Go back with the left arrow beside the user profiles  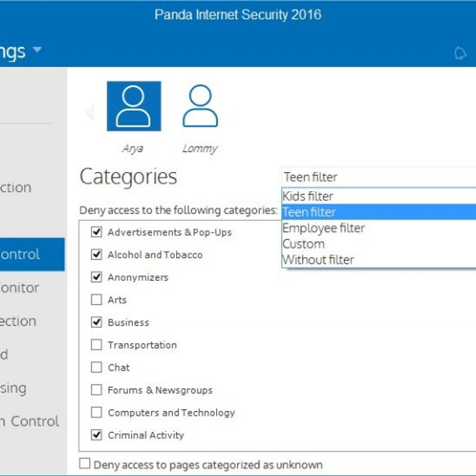[x=89, y=112]
